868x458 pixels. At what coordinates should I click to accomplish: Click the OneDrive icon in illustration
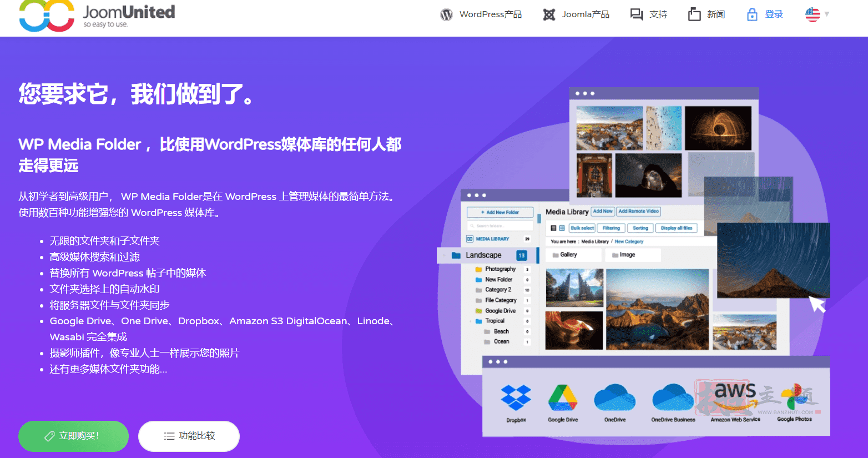tap(615, 398)
